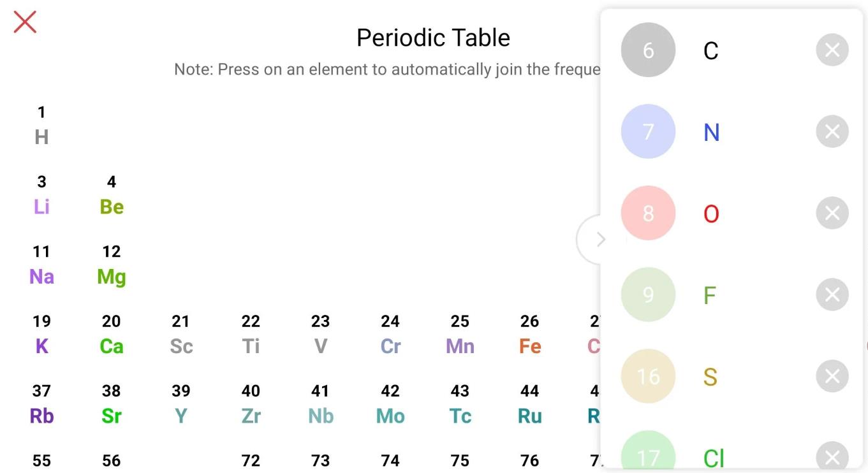The image size is (868, 473).
Task: Click the red Oxygen 8 circle
Action: coord(648,214)
